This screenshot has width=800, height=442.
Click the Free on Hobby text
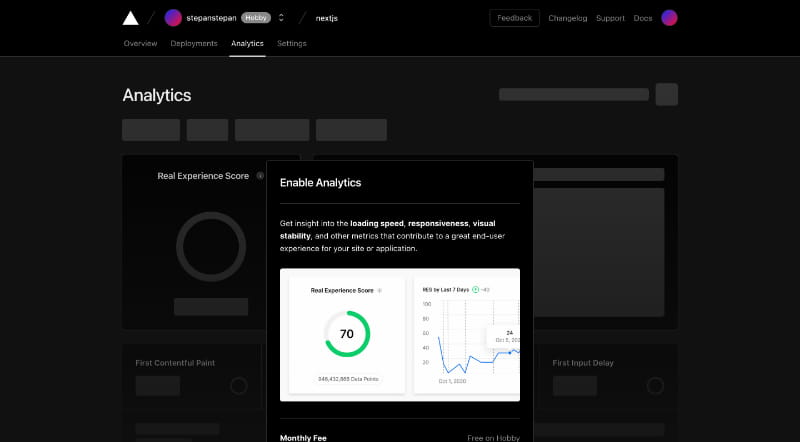(x=493, y=437)
